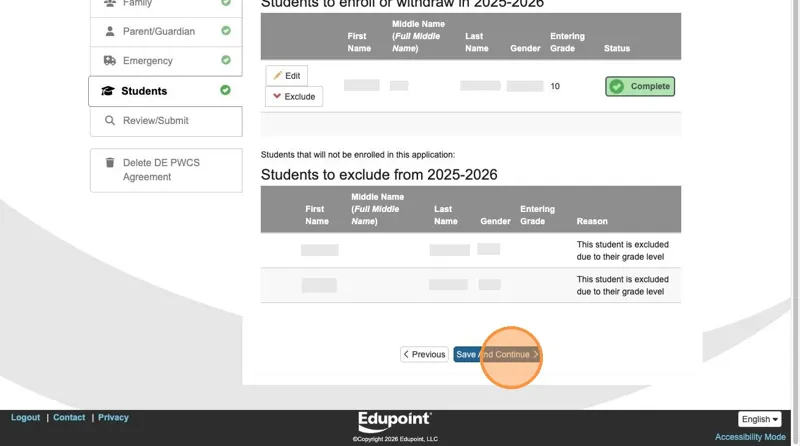Screen dimensions: 800x446
Task: Click the green check next to Students
Action: click(225, 90)
